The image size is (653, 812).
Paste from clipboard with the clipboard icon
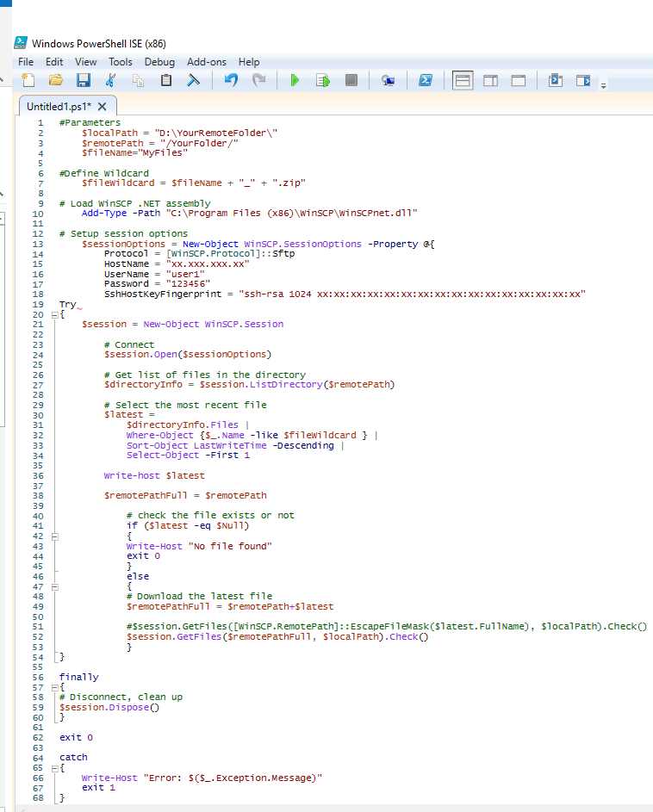[x=166, y=80]
